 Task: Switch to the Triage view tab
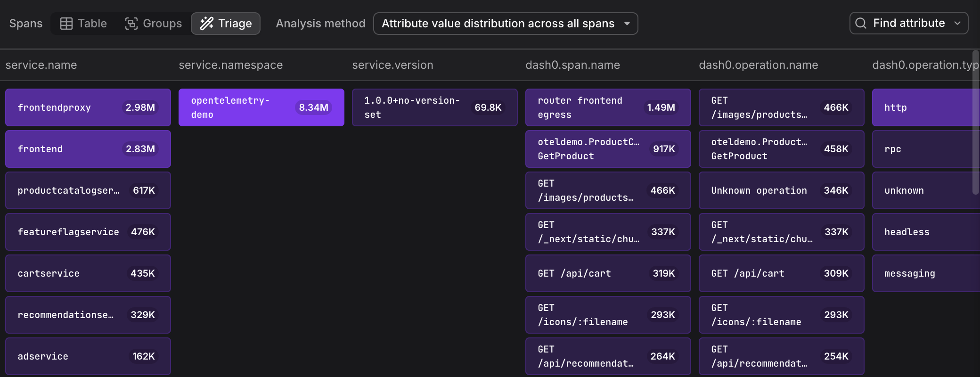click(226, 24)
